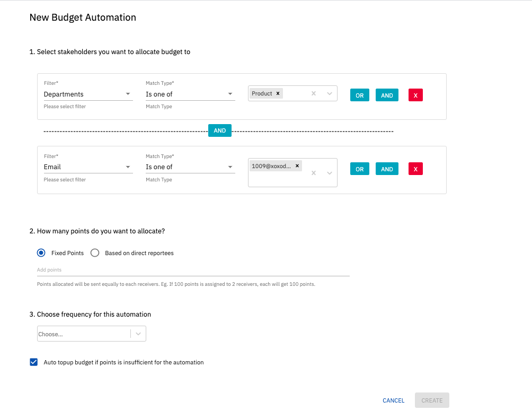Screen dimensions: 532x419
Task: Click the 'New Budget Automation' heading
Action: (83, 18)
